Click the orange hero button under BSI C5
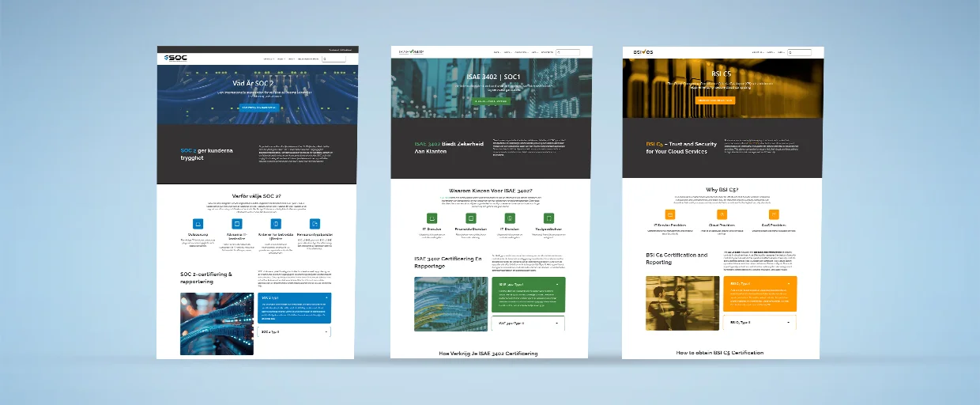Image resolution: width=980 pixels, height=405 pixels. tap(715, 100)
